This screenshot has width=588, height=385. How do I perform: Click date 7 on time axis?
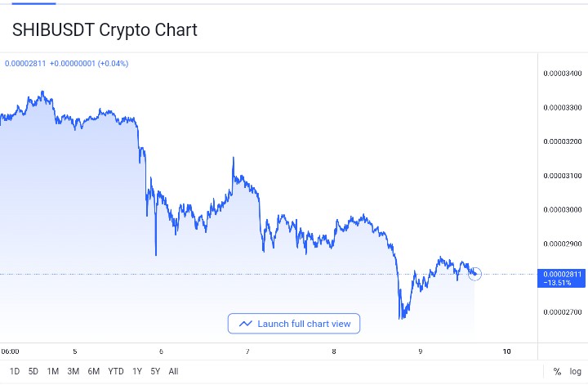point(247,351)
